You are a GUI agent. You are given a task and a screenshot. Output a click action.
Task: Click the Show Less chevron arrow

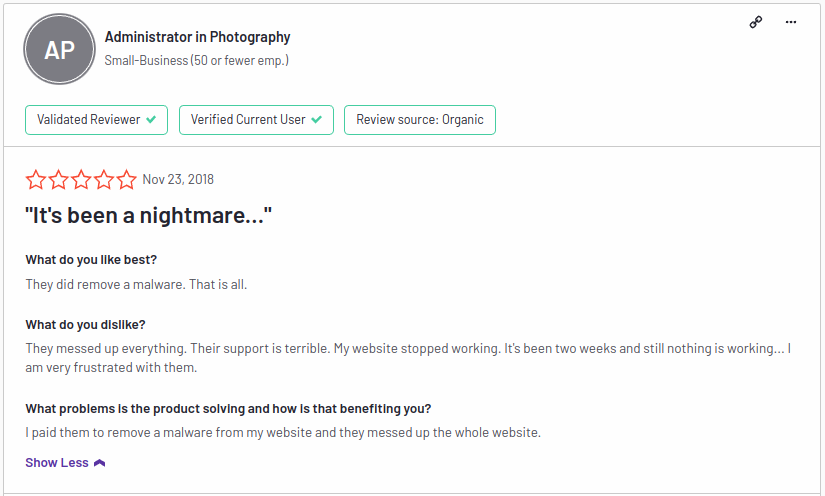99,463
